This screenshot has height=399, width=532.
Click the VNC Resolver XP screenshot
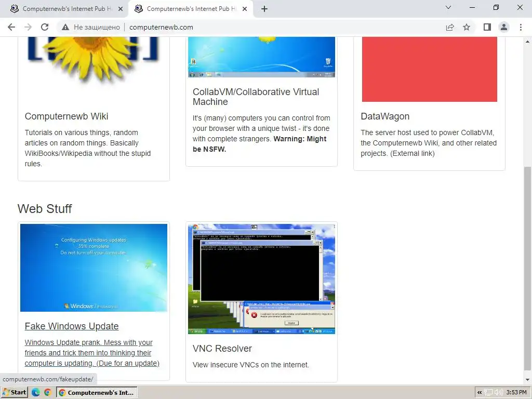(262, 279)
